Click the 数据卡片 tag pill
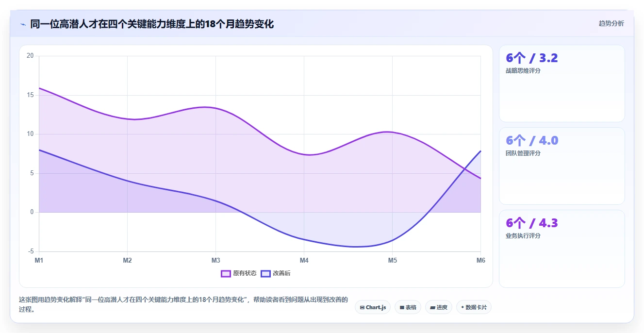Viewport: 644px width, 333px height. coord(474,307)
